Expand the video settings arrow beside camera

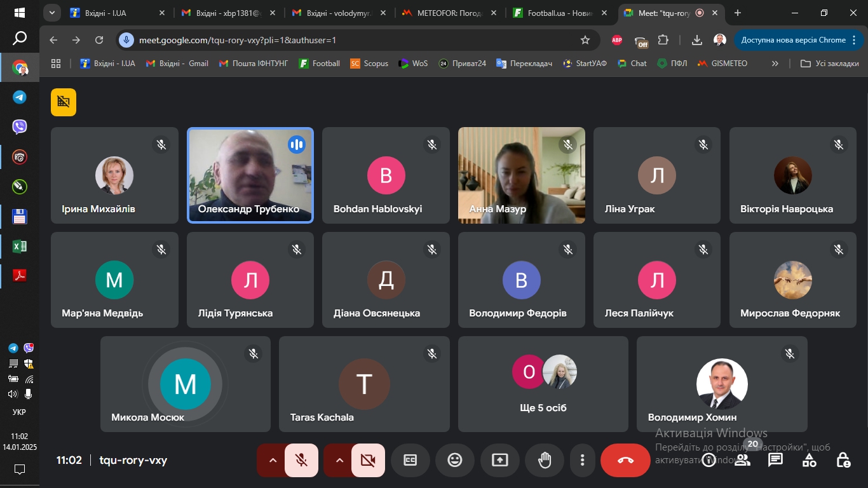[339, 460]
